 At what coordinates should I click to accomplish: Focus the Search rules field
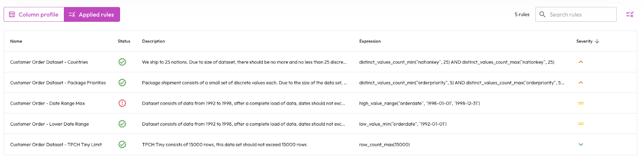point(576,14)
